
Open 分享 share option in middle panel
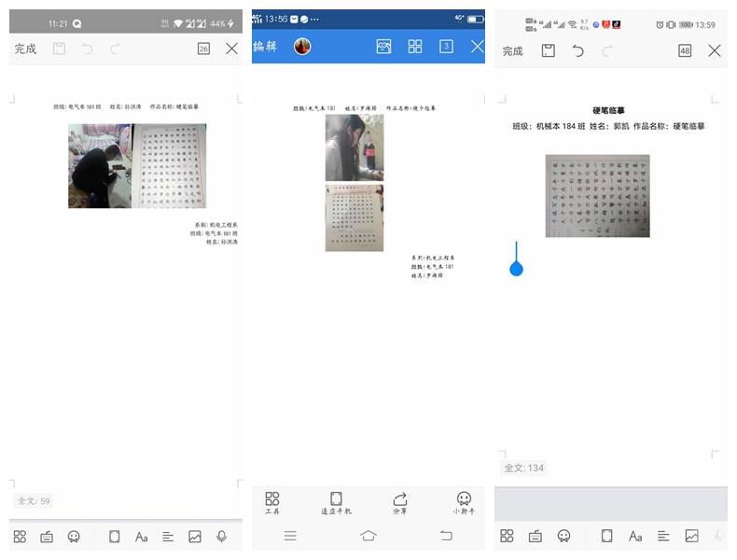click(x=400, y=503)
